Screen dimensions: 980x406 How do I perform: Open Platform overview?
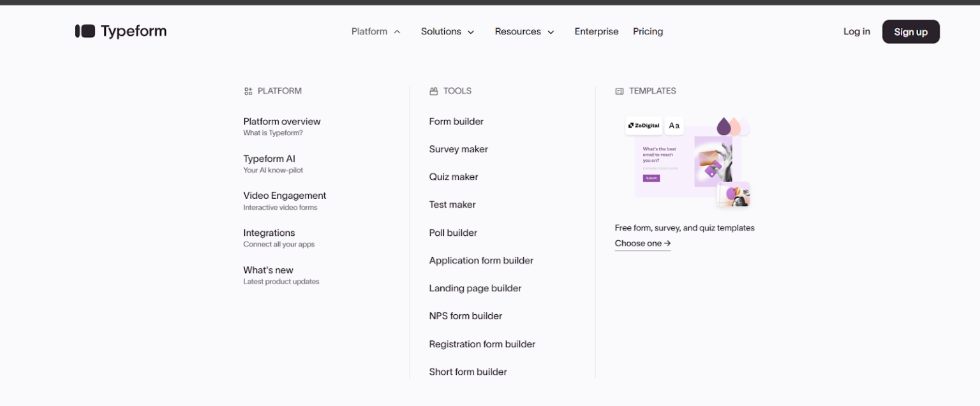click(x=281, y=122)
